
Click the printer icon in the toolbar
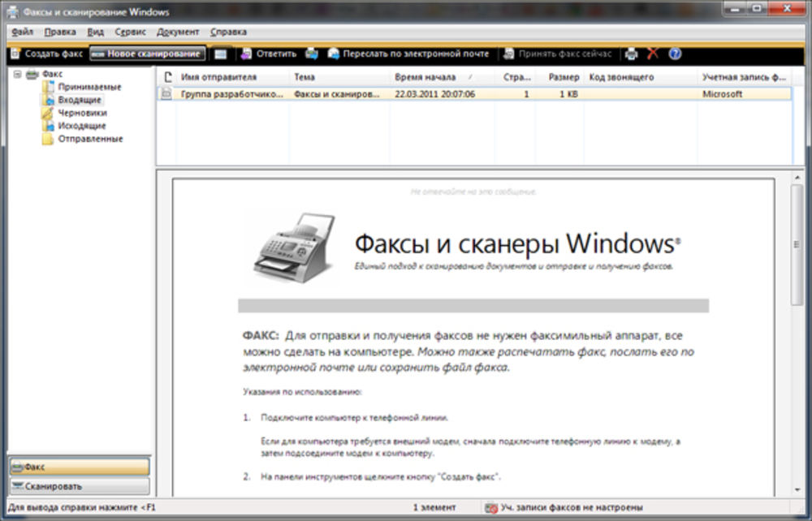631,54
